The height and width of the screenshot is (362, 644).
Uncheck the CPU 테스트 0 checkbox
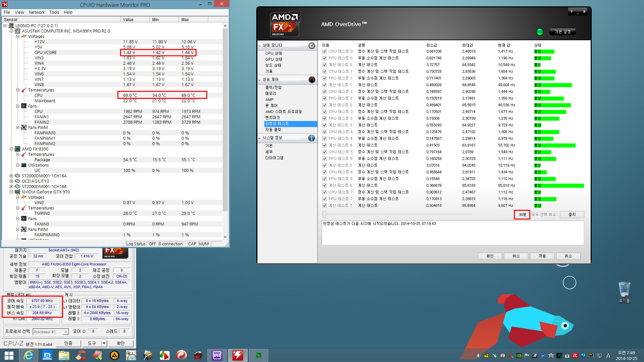pos(325,52)
